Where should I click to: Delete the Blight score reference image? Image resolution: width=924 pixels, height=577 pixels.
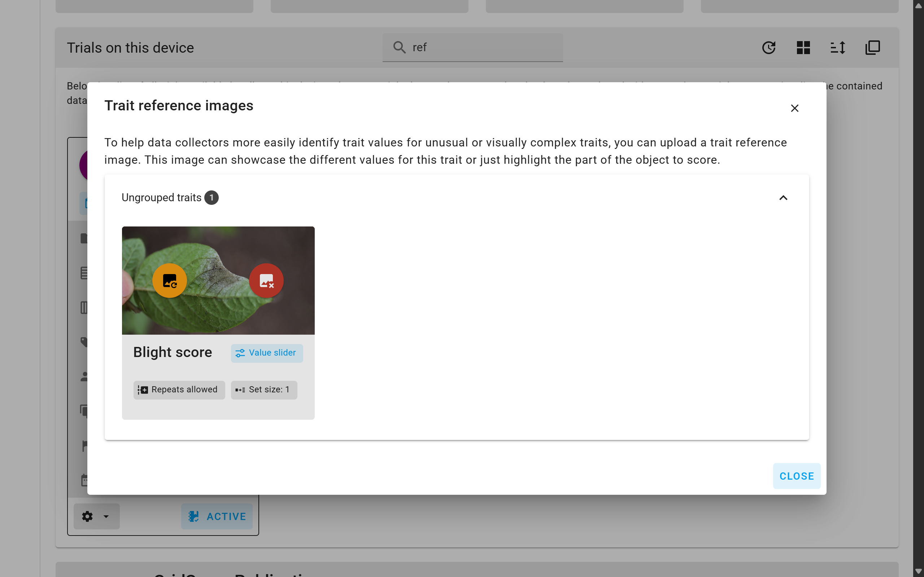pyautogui.click(x=266, y=280)
